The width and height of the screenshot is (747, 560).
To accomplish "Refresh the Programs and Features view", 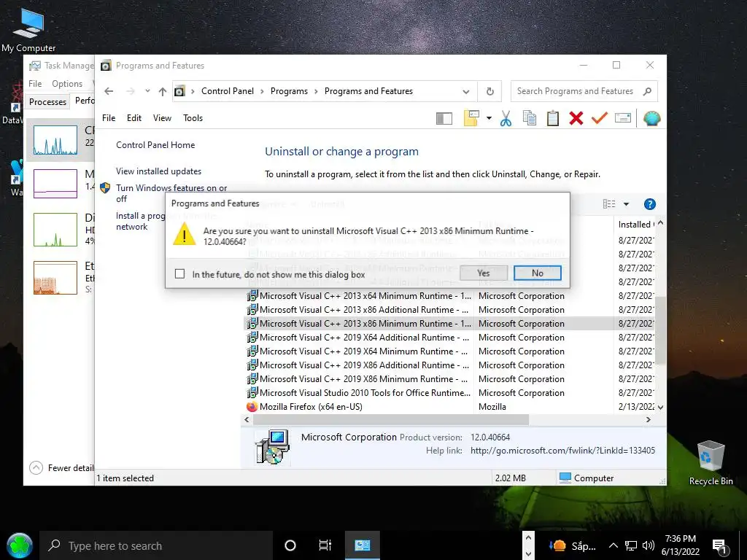I will pos(489,91).
